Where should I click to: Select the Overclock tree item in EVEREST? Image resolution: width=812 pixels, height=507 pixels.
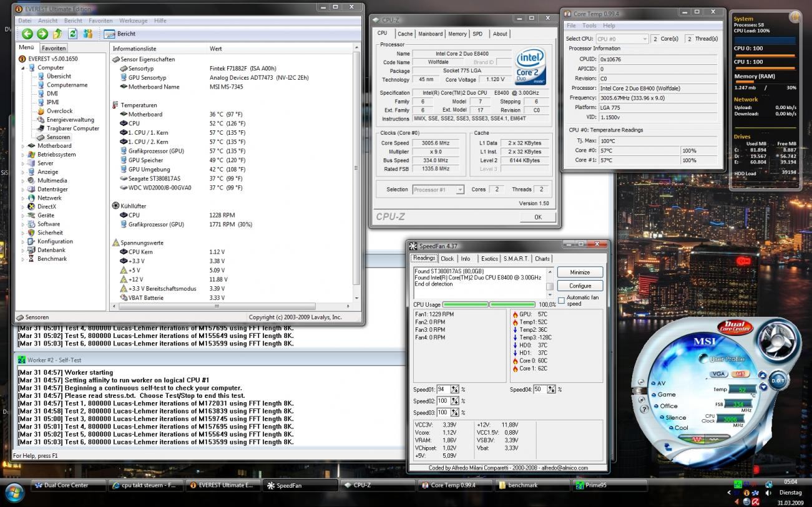point(59,111)
